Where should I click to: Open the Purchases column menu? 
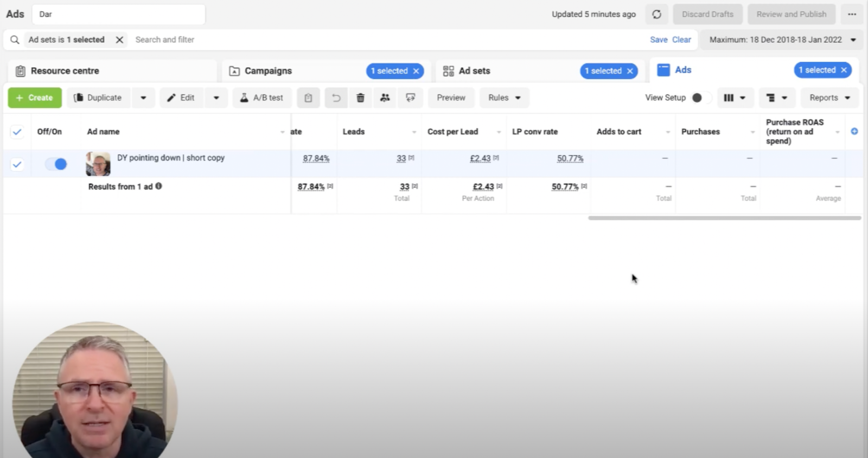pos(752,132)
